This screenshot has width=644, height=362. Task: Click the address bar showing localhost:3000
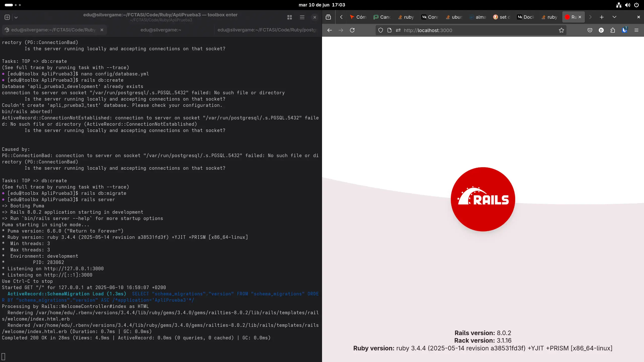pos(471,30)
